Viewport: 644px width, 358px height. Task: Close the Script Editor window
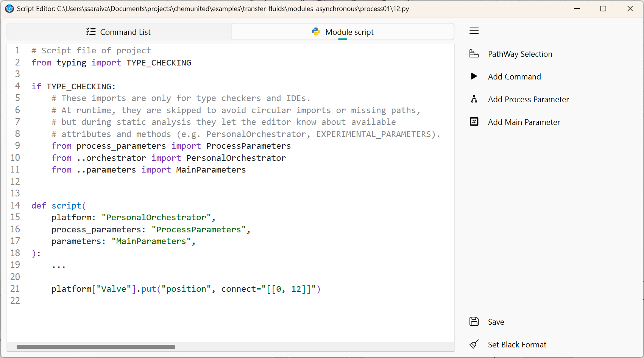pyautogui.click(x=630, y=8)
